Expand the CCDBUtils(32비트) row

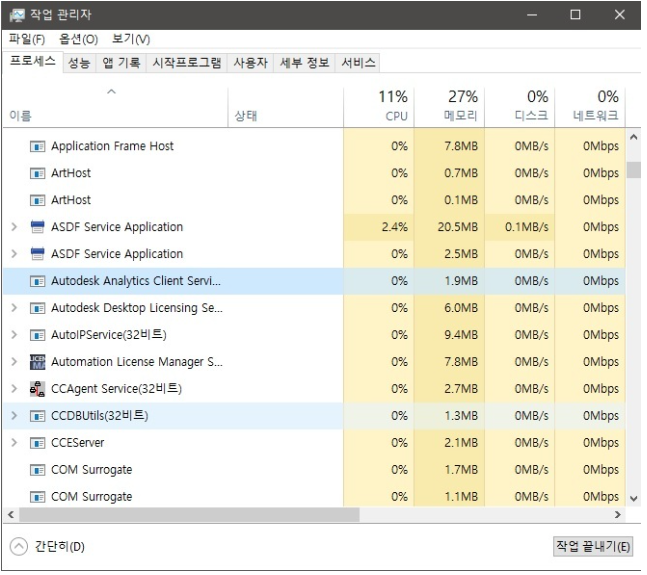pos(14,416)
